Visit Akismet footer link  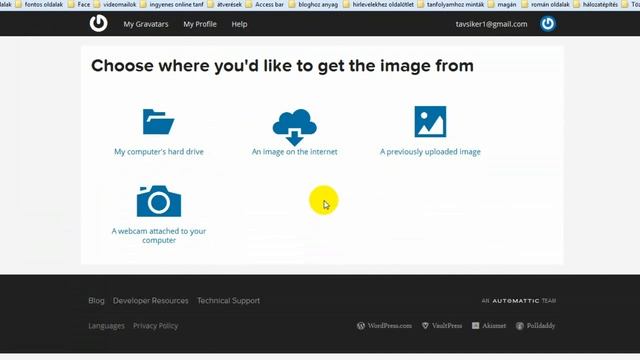point(489,326)
